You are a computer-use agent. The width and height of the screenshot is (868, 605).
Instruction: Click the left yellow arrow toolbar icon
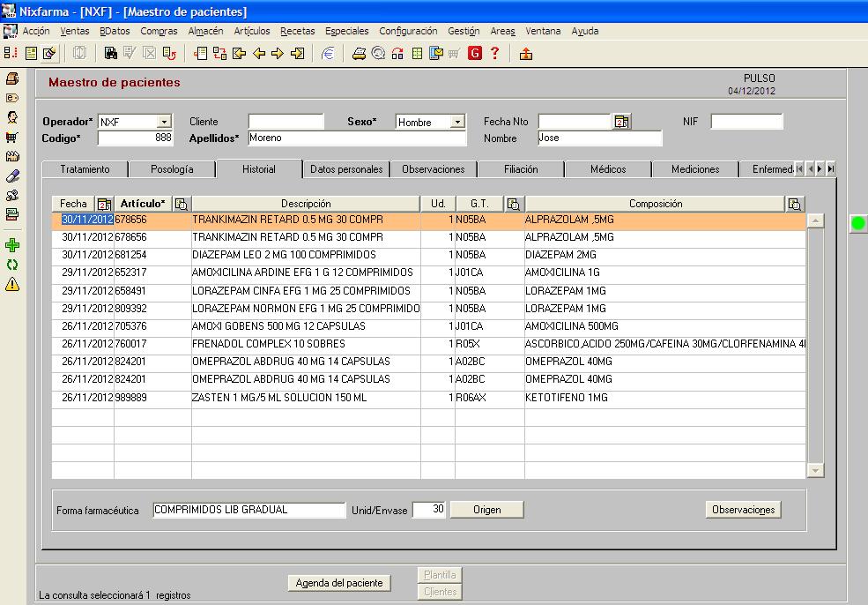pos(258,53)
